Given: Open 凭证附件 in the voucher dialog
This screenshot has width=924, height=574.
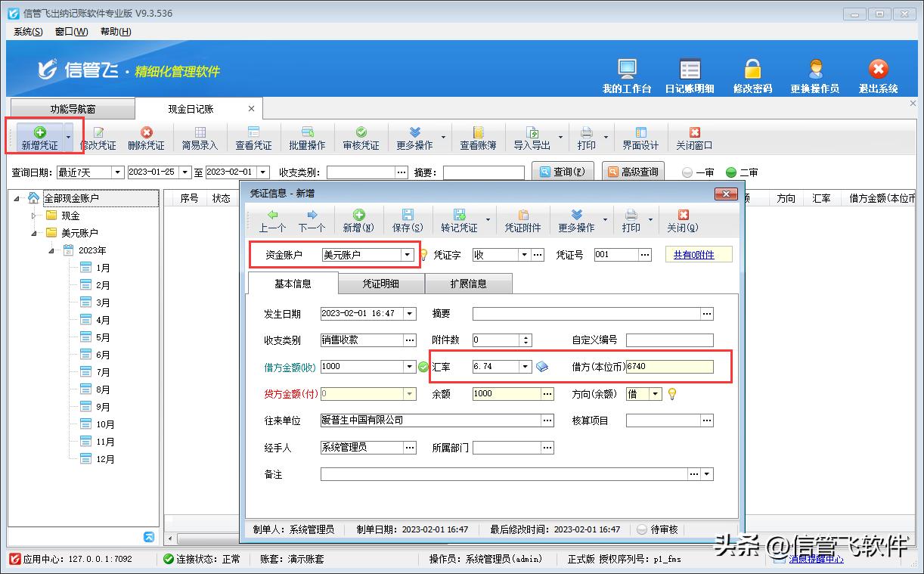Looking at the screenshot, I should (x=522, y=219).
